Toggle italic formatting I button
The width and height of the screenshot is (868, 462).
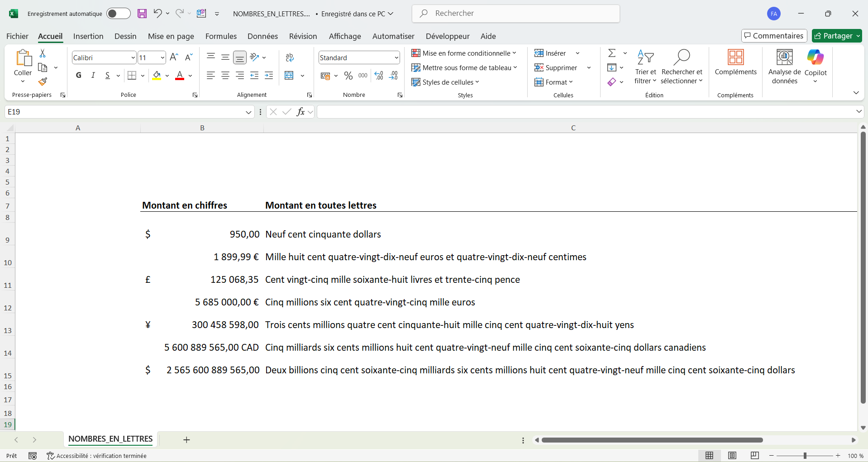(93, 76)
